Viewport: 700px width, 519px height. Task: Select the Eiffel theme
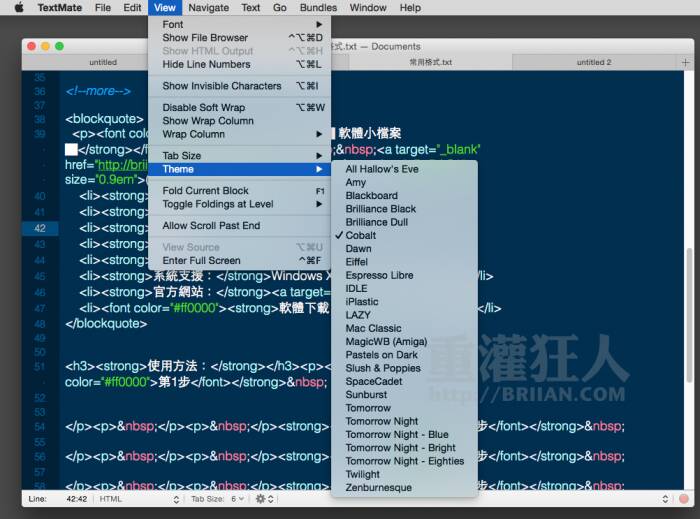404,262
